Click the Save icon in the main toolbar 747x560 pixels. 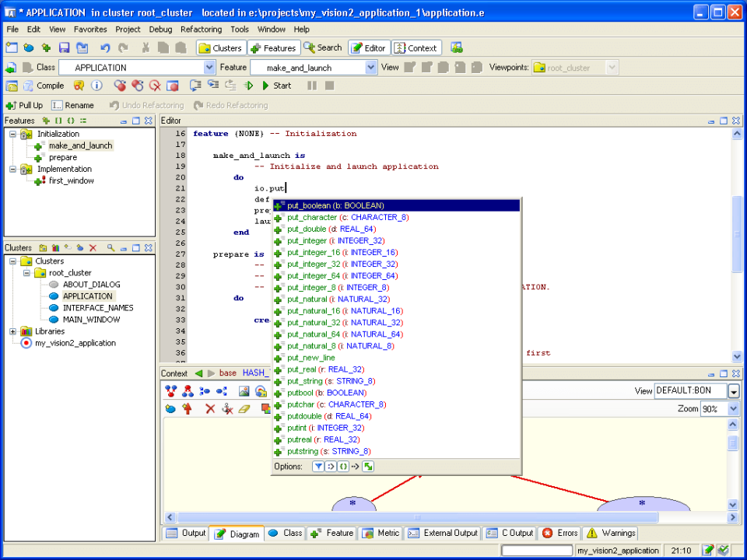pyautogui.click(x=65, y=48)
